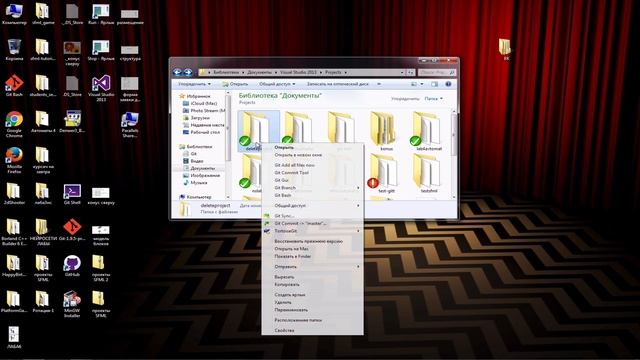The image size is (640, 360).
Task: Open the 'Общий доступ' toolbar dropdown
Action: (x=277, y=84)
